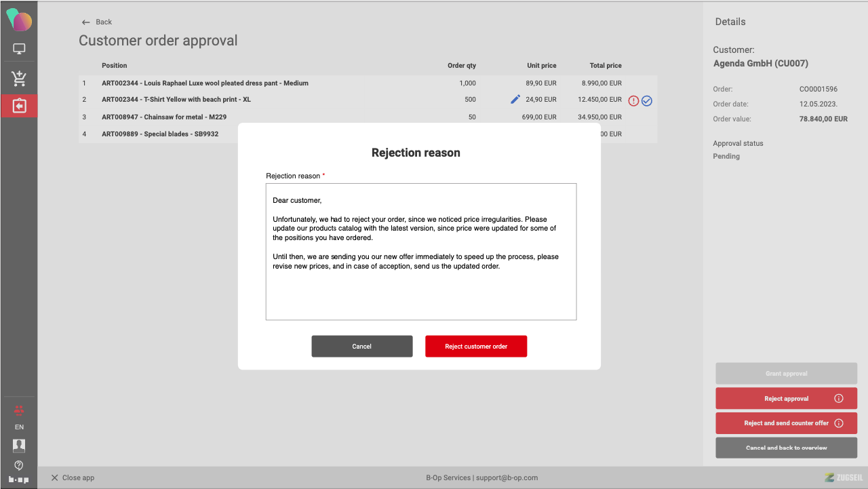Click info icon on Reject approval button
Viewport: 868px width, 489px height.
[x=839, y=399]
